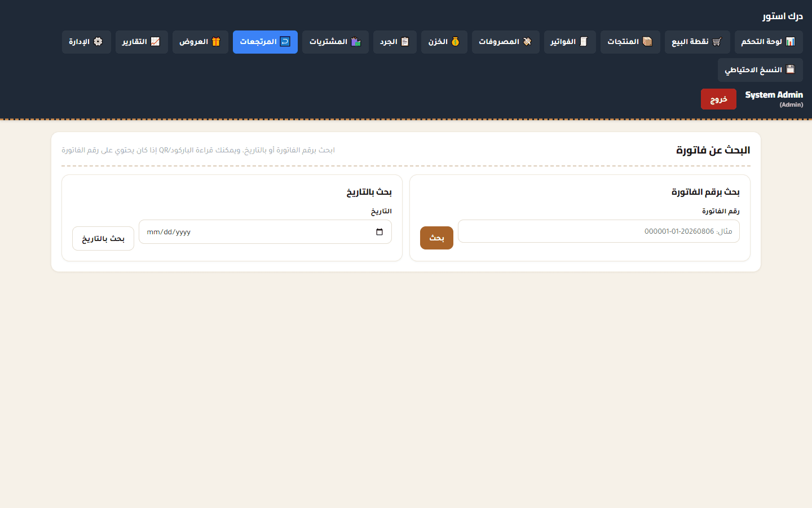Select the المرتجعات returns tab
The width and height of the screenshot is (812, 508).
(x=265, y=42)
